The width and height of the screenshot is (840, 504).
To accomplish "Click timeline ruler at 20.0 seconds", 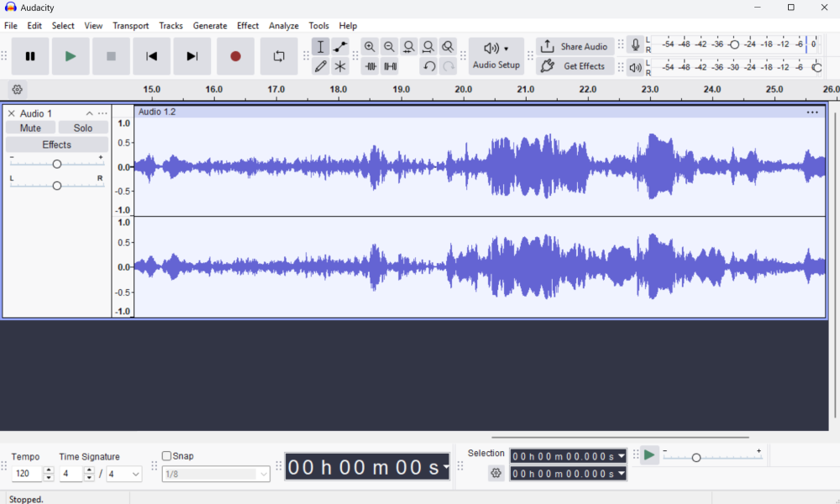I will [x=464, y=90].
